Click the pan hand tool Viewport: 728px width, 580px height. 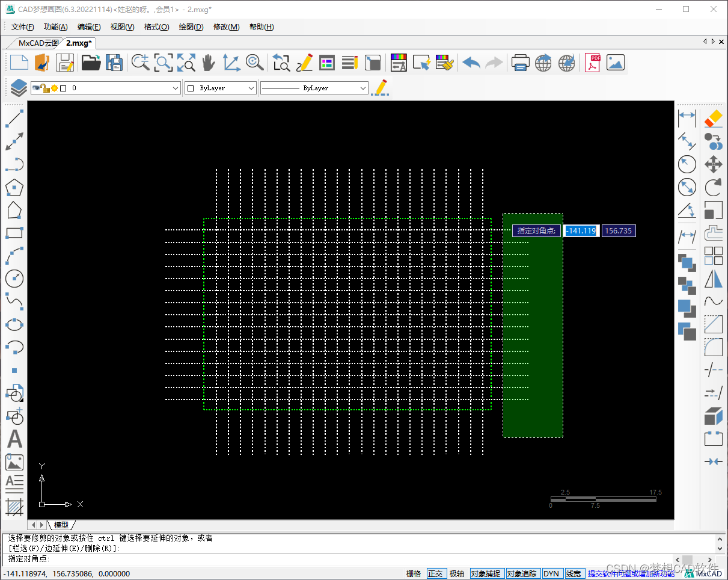click(208, 63)
